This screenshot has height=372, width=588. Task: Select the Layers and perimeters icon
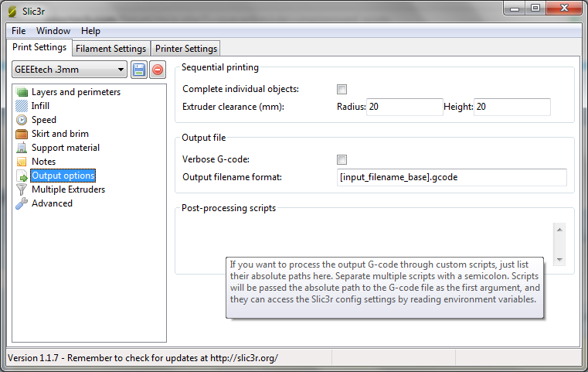[22, 92]
